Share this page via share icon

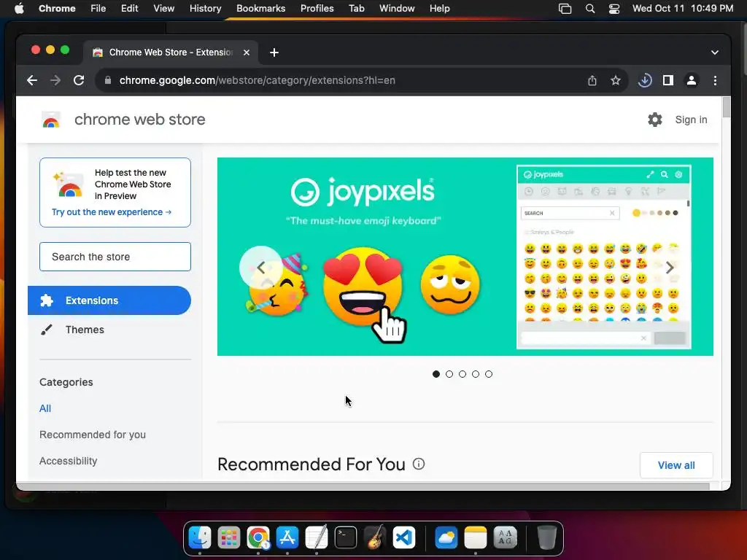(x=592, y=80)
